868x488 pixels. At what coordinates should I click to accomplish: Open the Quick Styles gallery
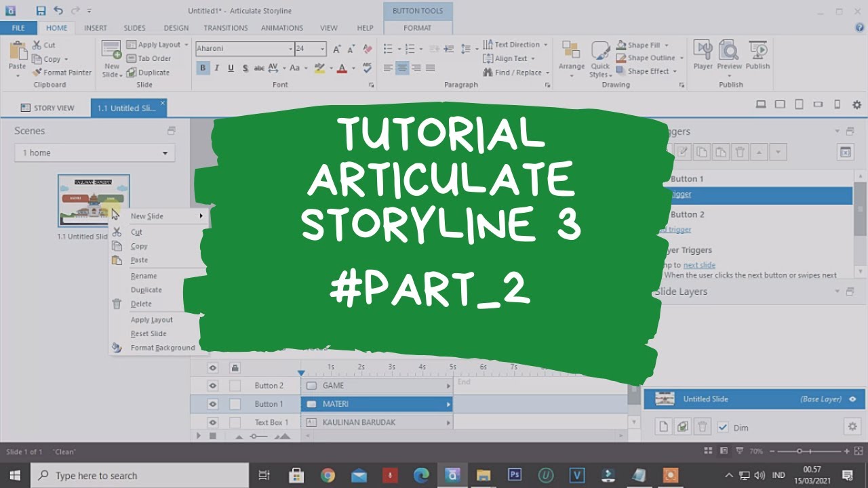tap(600, 60)
